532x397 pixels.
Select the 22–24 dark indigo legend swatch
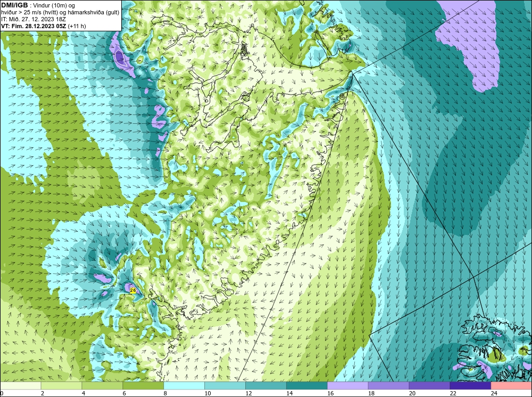pos(470,386)
